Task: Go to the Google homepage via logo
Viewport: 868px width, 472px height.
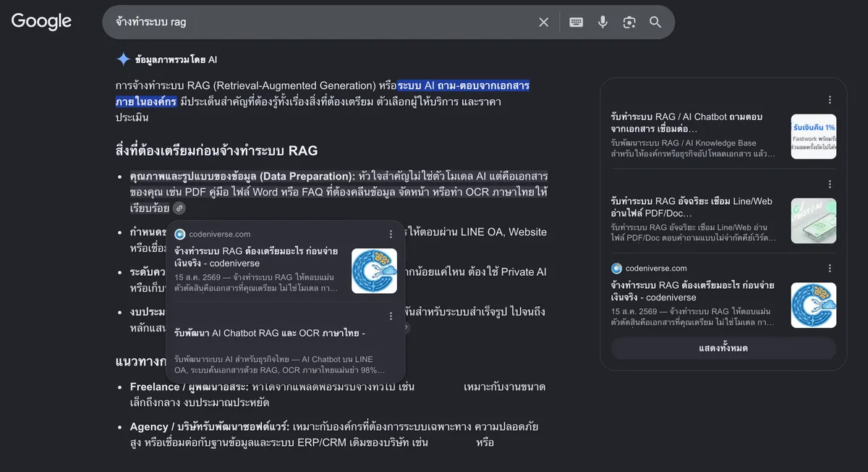Action: [41, 22]
